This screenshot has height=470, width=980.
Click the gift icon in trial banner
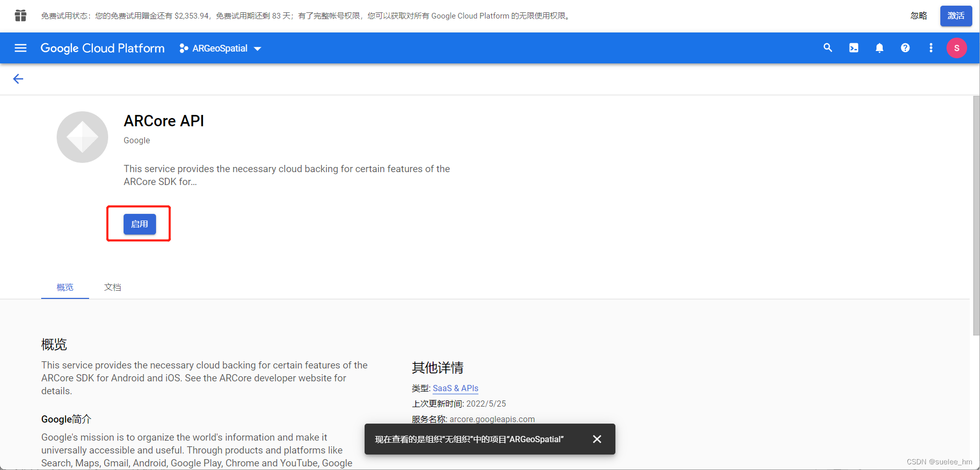[x=21, y=15]
